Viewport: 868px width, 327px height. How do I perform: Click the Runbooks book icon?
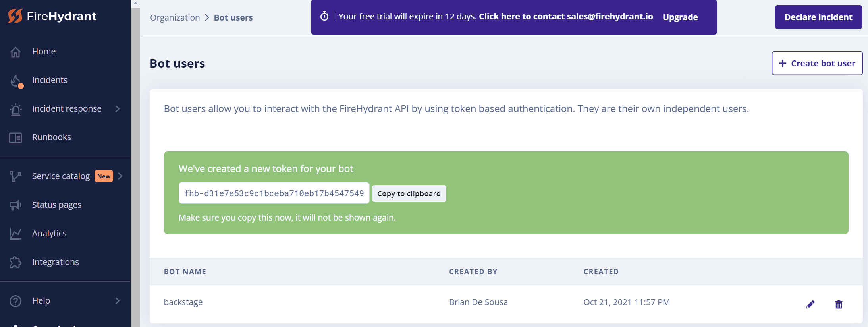(x=15, y=138)
